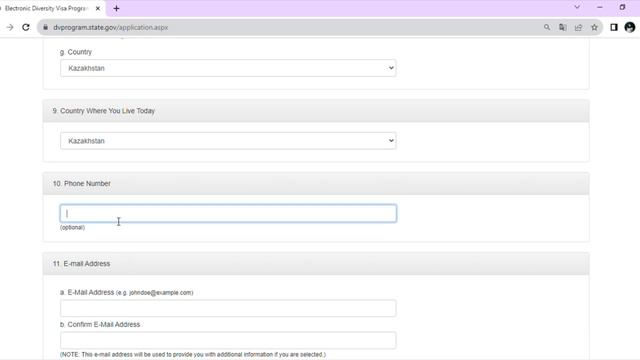This screenshot has width=640, height=360.
Task: Click the address bar URL
Action: [111, 27]
